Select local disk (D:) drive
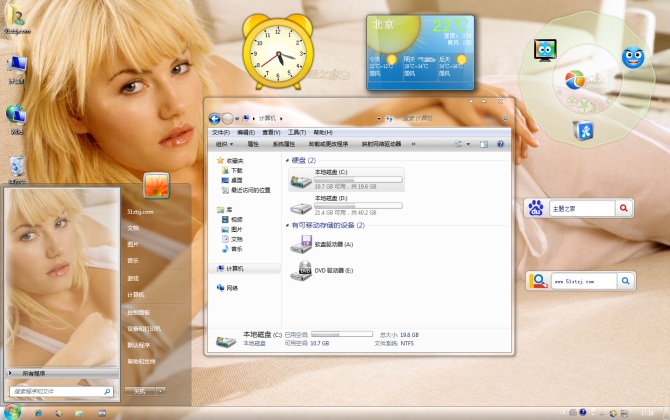 346,206
